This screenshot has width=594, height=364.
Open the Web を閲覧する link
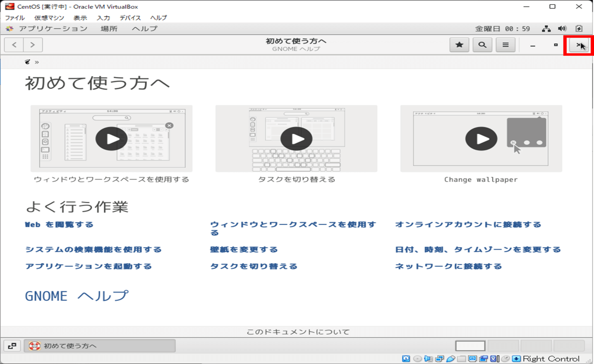tap(59, 225)
